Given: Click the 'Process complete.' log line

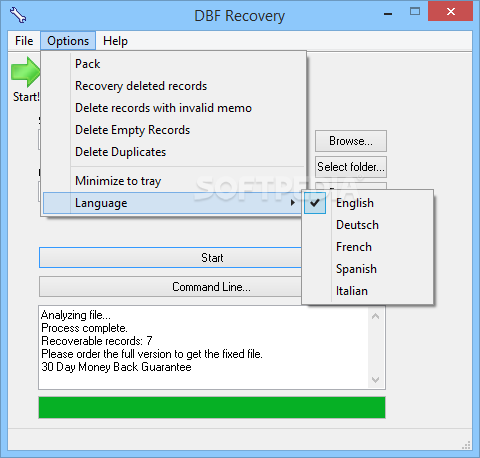Looking at the screenshot, I should click(x=84, y=328).
